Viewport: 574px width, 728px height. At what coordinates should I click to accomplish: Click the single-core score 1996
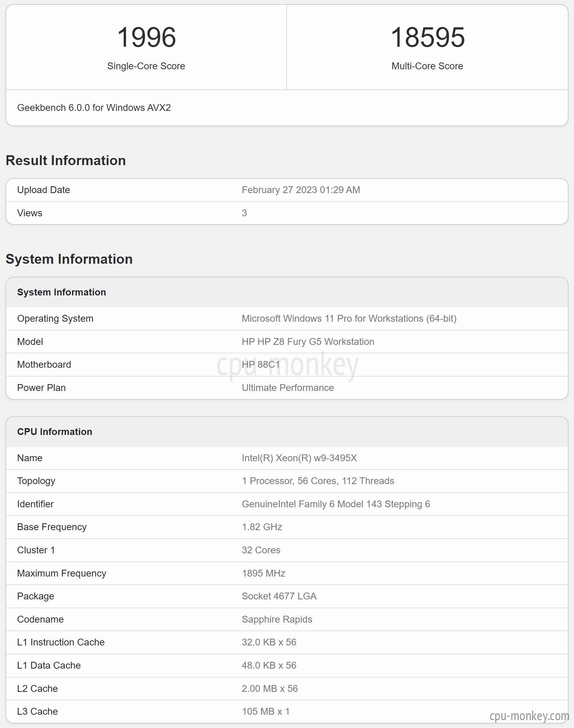tap(146, 37)
